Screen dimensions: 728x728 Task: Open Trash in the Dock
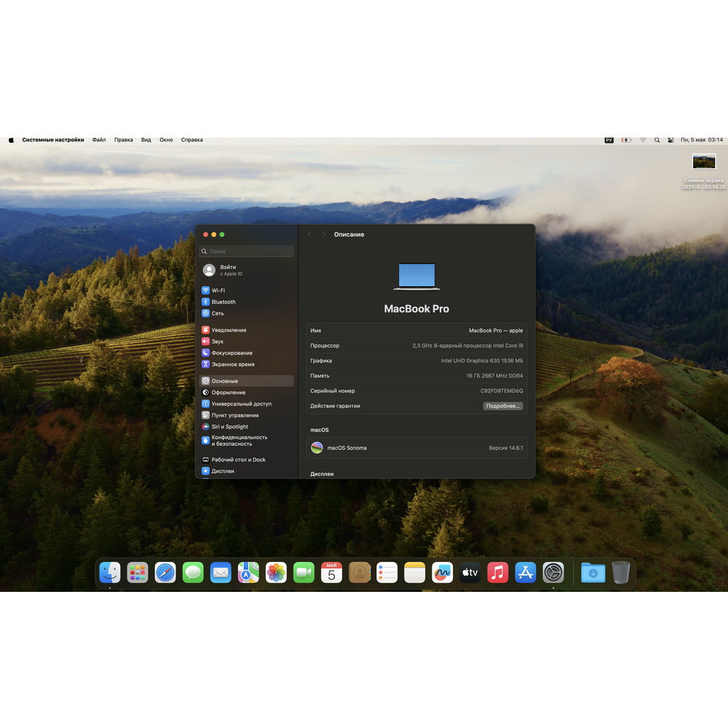tap(621, 572)
